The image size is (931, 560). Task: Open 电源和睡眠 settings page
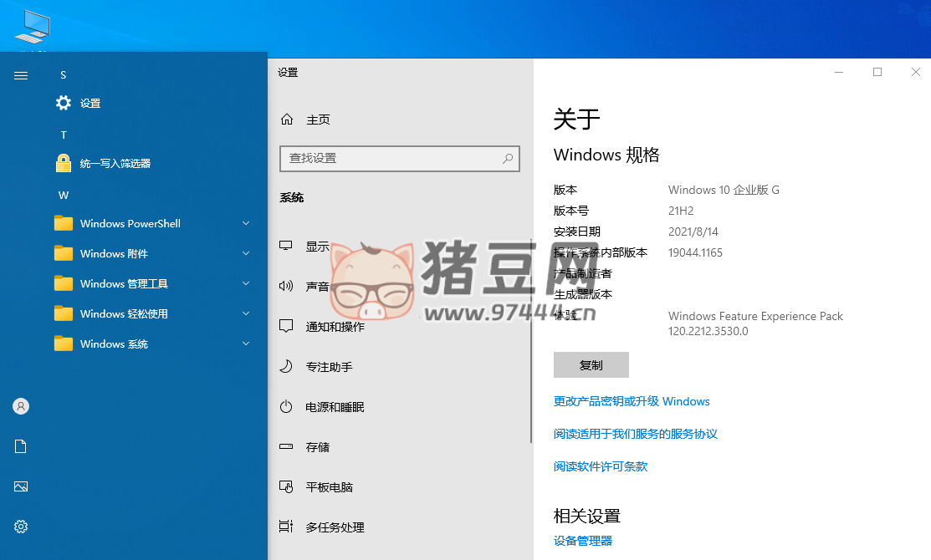(x=335, y=407)
